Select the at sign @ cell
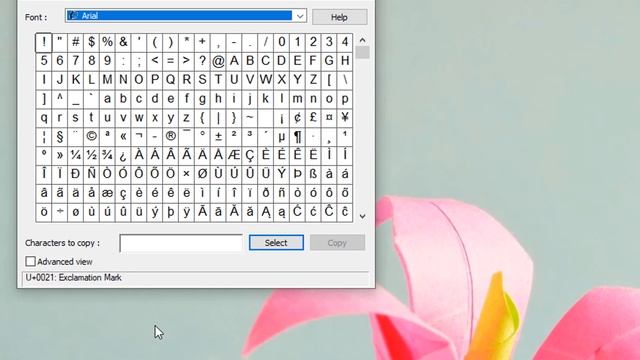640x360 pixels. click(x=218, y=61)
